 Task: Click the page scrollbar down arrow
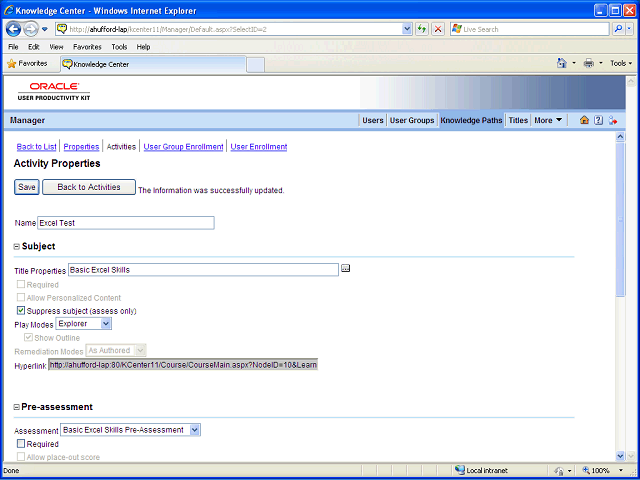(620, 456)
